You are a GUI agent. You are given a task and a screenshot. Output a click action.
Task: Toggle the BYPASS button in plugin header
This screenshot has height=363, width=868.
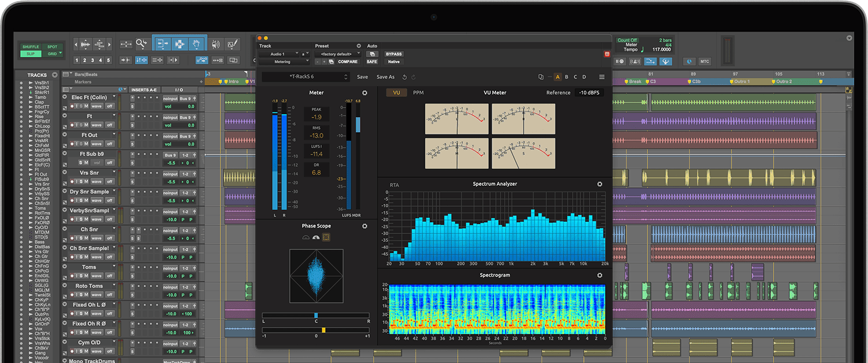click(393, 54)
